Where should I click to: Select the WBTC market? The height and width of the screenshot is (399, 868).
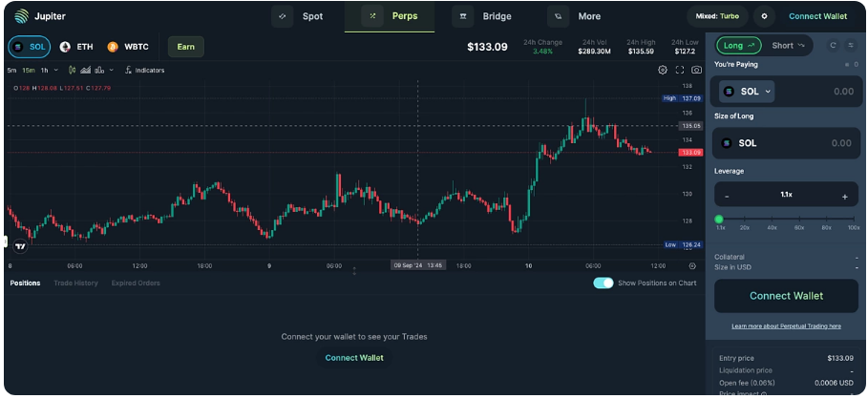(128, 47)
